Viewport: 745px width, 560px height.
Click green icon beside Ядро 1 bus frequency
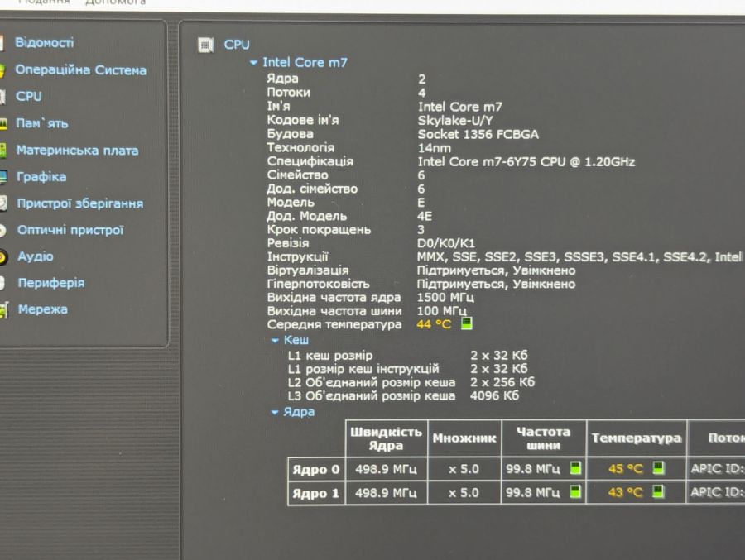[x=575, y=491]
